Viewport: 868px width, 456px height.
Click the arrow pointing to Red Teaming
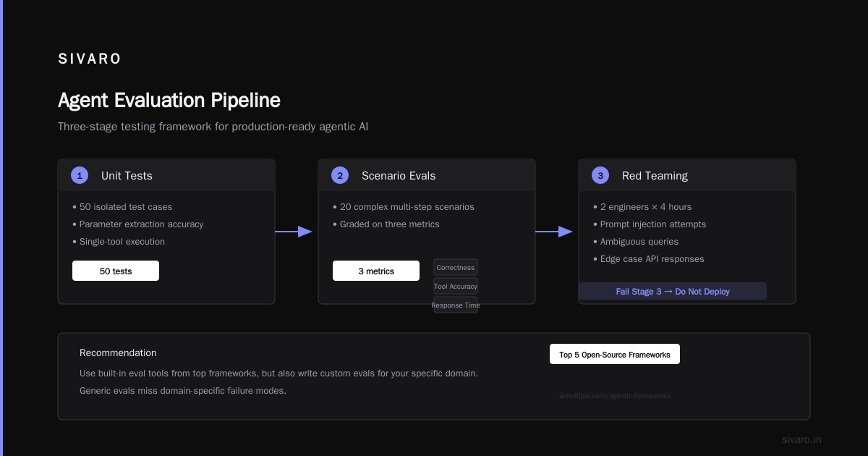point(554,232)
